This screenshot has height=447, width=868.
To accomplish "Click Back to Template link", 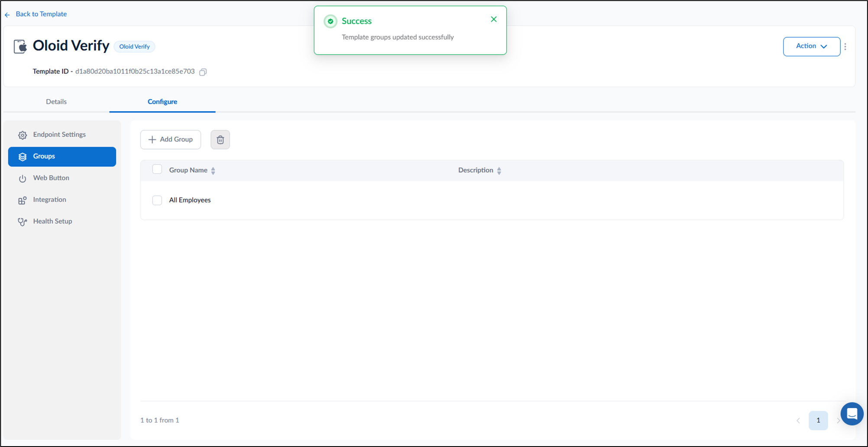I will 41,14.
